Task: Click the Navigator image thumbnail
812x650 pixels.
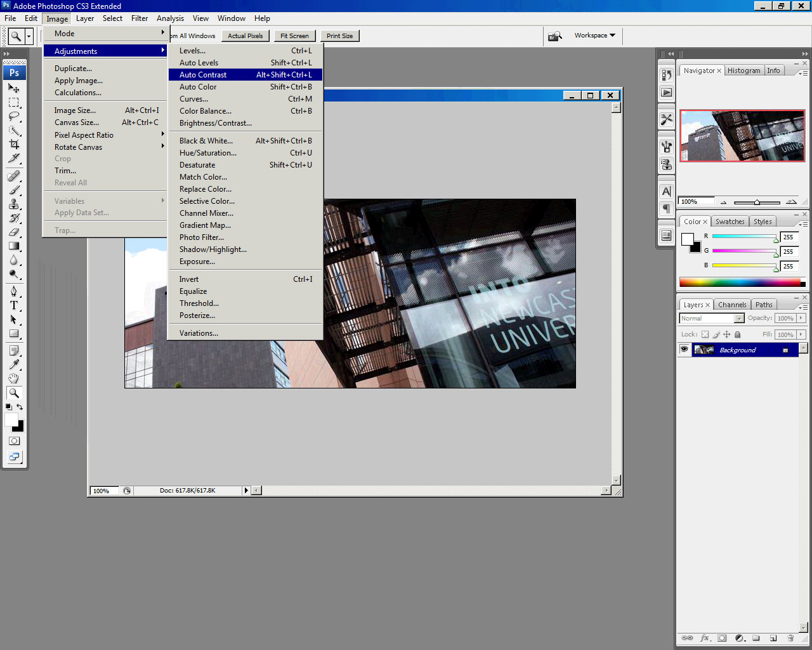Action: (742, 136)
